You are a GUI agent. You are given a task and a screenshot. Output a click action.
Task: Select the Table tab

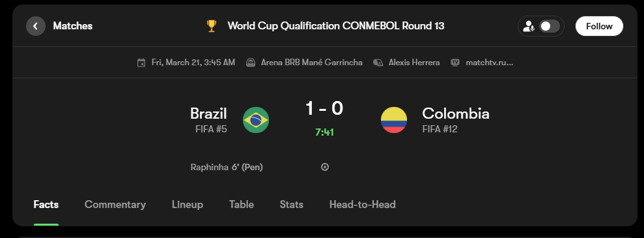(x=242, y=204)
